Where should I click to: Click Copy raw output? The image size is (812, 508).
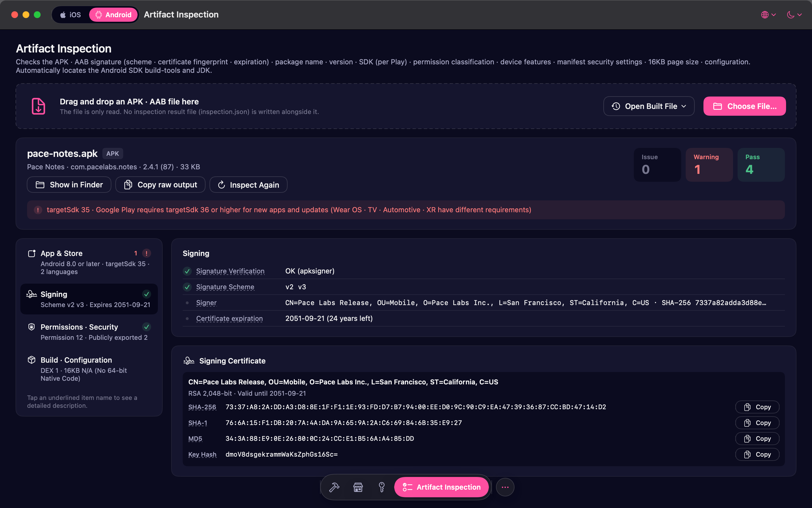tap(160, 185)
